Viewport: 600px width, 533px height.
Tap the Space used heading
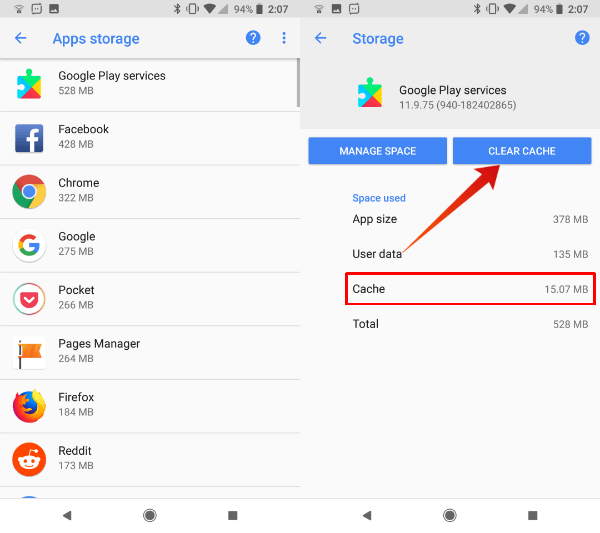coord(379,198)
